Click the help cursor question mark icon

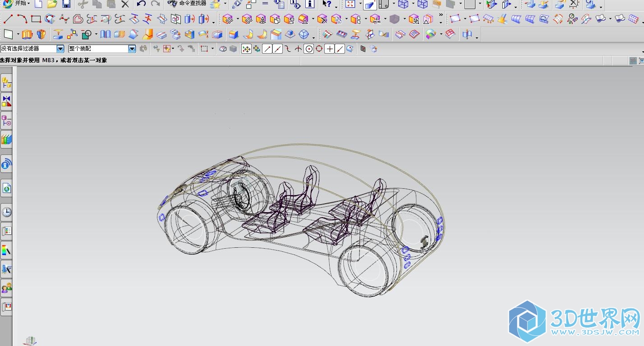point(327,4)
